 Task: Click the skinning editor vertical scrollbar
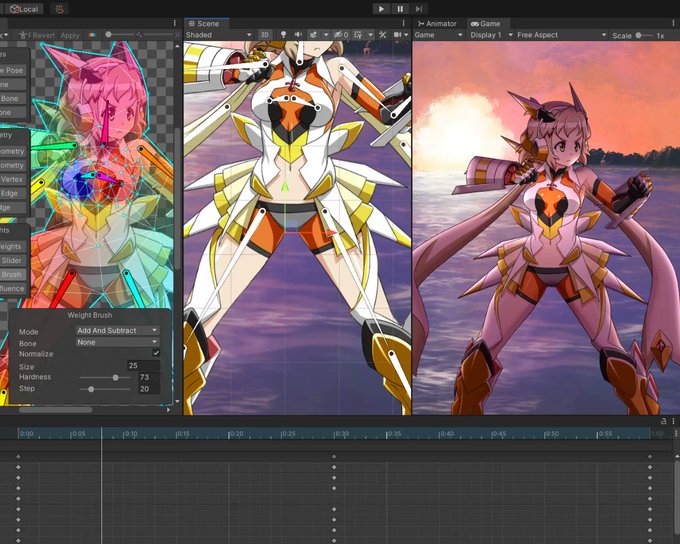tap(177, 198)
